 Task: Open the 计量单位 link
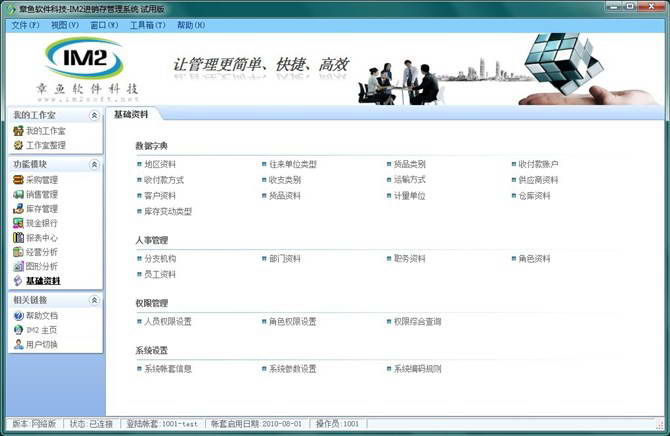tap(409, 196)
